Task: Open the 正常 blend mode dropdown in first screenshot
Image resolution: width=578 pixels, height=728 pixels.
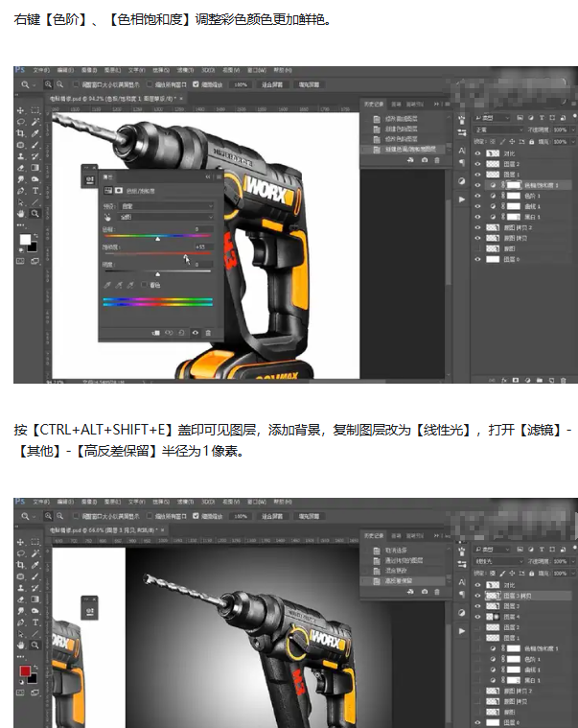Action: tap(498, 130)
